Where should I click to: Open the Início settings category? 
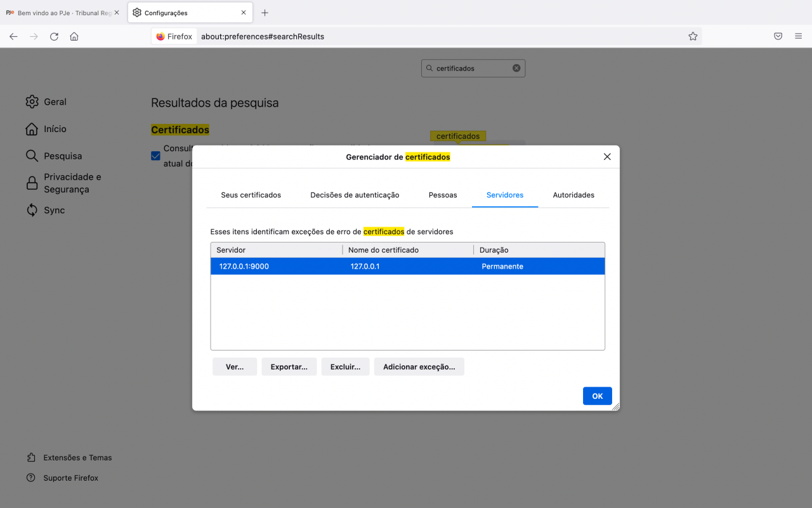point(46,129)
